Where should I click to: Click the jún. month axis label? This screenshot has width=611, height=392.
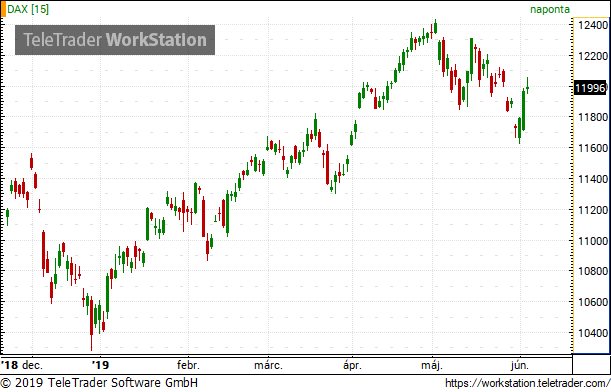[520, 366]
